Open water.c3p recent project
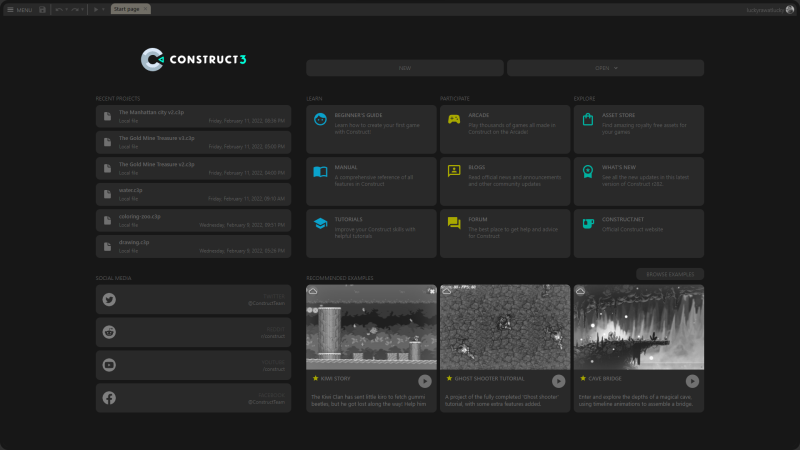Image resolution: width=800 pixels, height=450 pixels. [x=193, y=194]
